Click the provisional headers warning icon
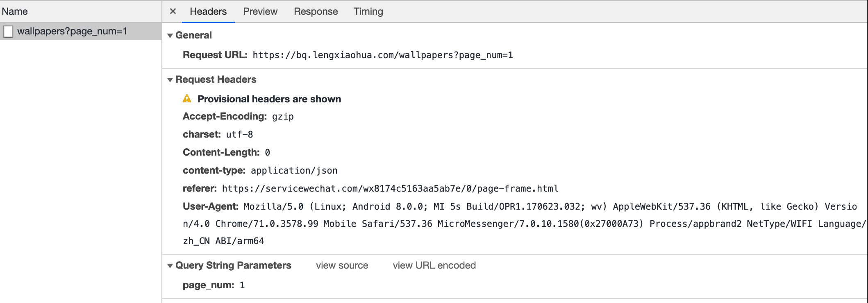This screenshot has height=303, width=868. click(x=187, y=99)
